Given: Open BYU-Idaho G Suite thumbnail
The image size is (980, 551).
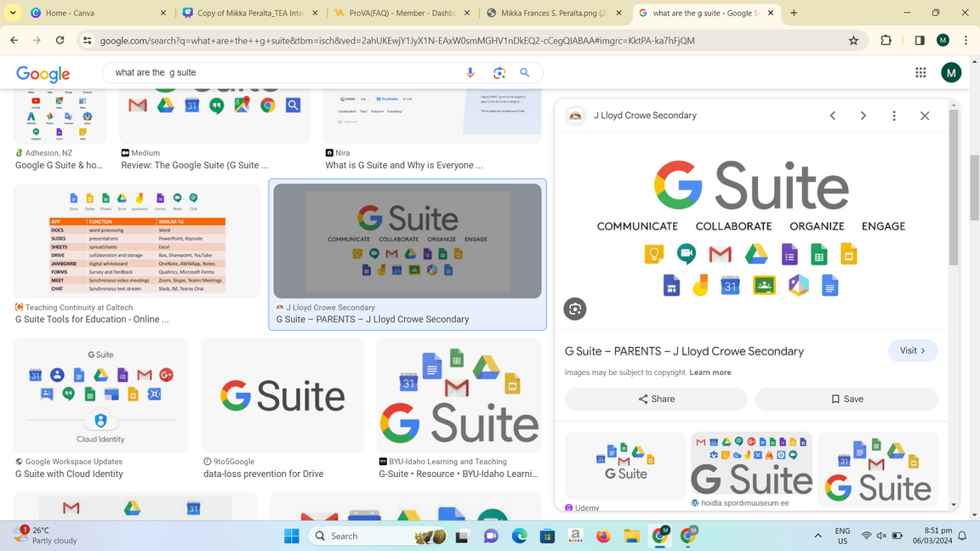Looking at the screenshot, I should 459,395.
